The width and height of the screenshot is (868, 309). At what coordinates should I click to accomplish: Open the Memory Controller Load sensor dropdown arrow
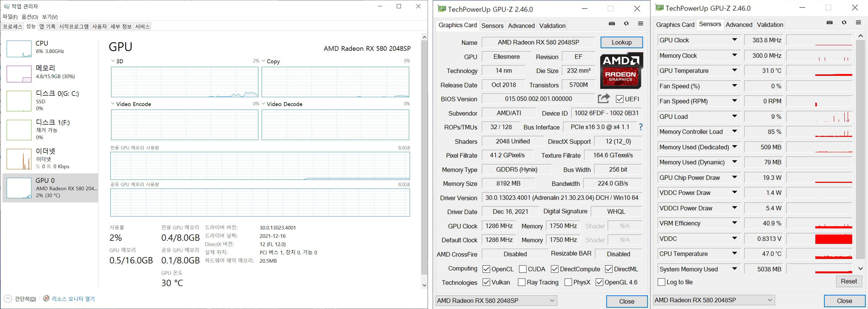click(735, 131)
